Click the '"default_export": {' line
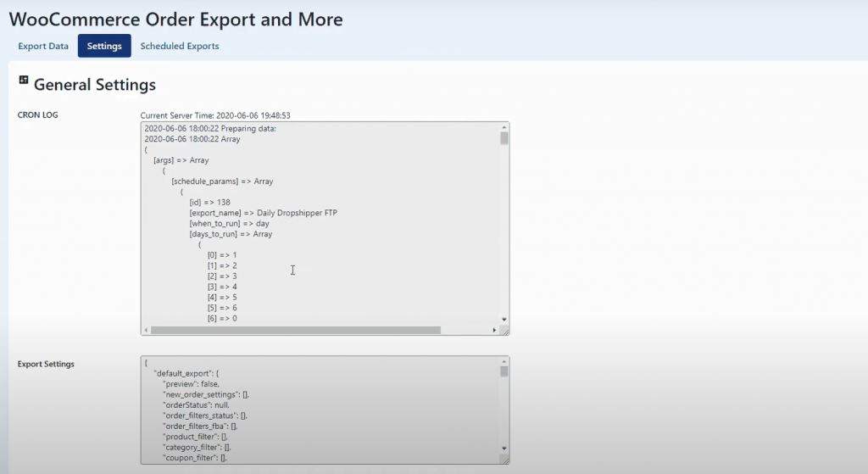 click(x=186, y=373)
